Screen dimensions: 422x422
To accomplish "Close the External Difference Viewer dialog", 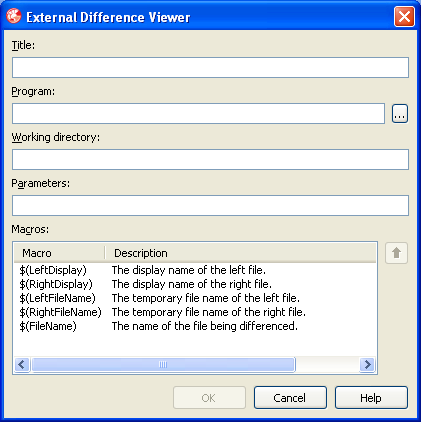I will pyautogui.click(x=404, y=16).
